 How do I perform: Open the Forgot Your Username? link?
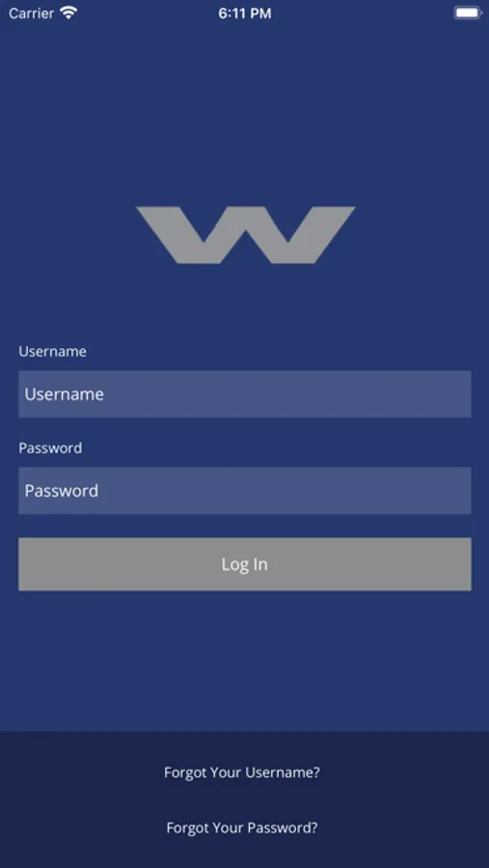coord(242,773)
